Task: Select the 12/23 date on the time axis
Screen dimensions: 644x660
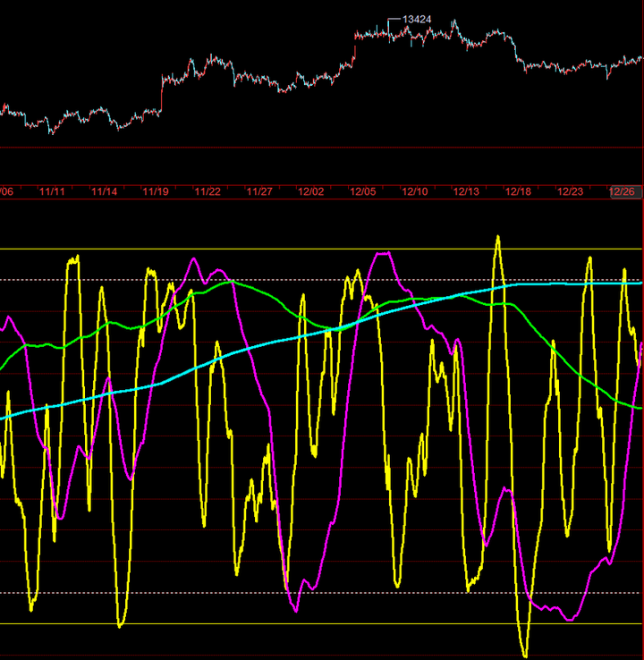Action: click(571, 192)
